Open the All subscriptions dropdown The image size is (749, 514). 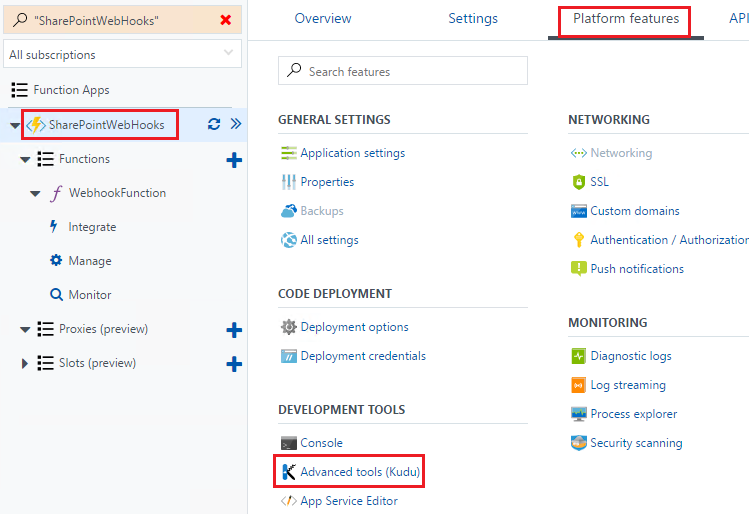point(122,54)
